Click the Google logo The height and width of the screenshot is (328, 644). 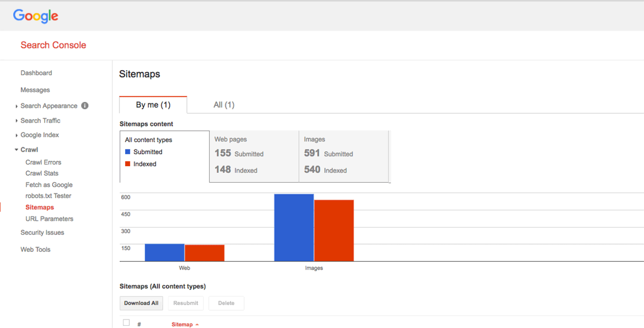pos(35,16)
